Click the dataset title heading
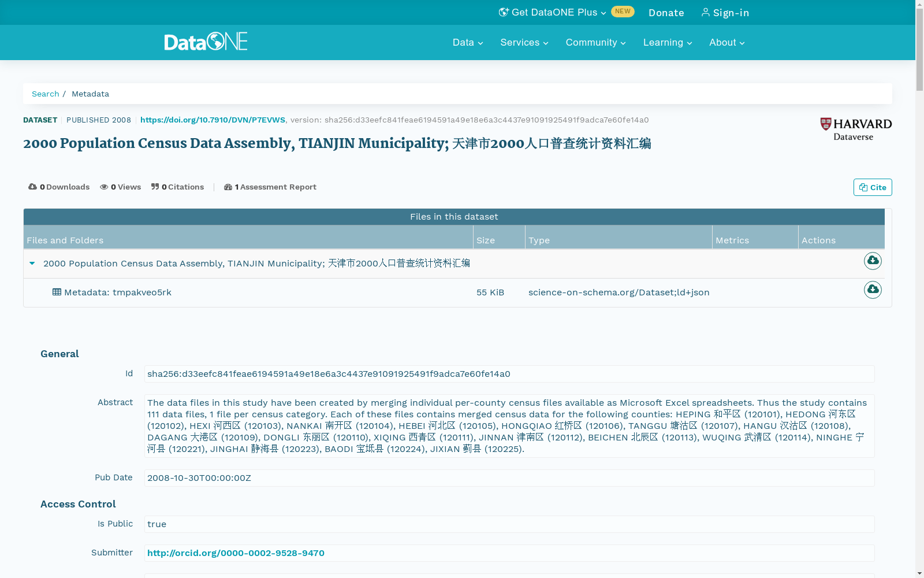Viewport: 924px width, 578px height. click(x=337, y=143)
